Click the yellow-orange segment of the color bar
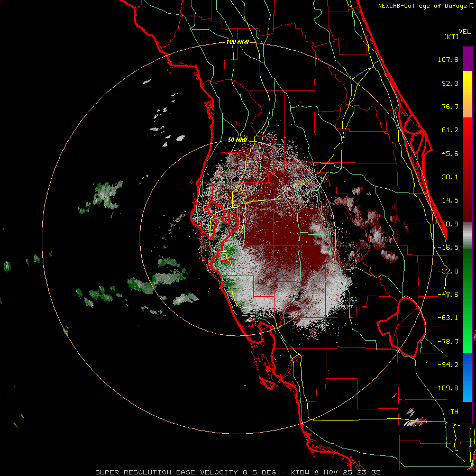The height and width of the screenshot is (476, 476). (467, 94)
